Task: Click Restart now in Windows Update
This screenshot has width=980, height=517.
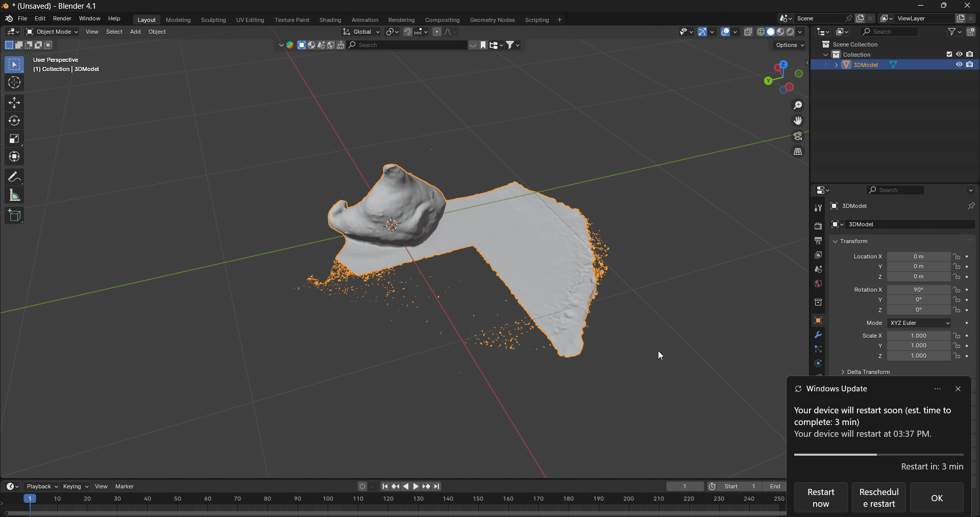Action: (x=821, y=498)
